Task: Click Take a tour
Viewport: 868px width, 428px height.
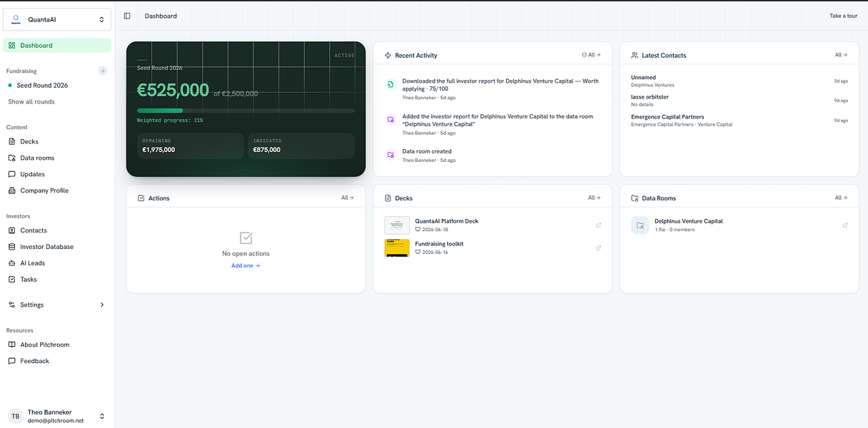Action: tap(843, 16)
